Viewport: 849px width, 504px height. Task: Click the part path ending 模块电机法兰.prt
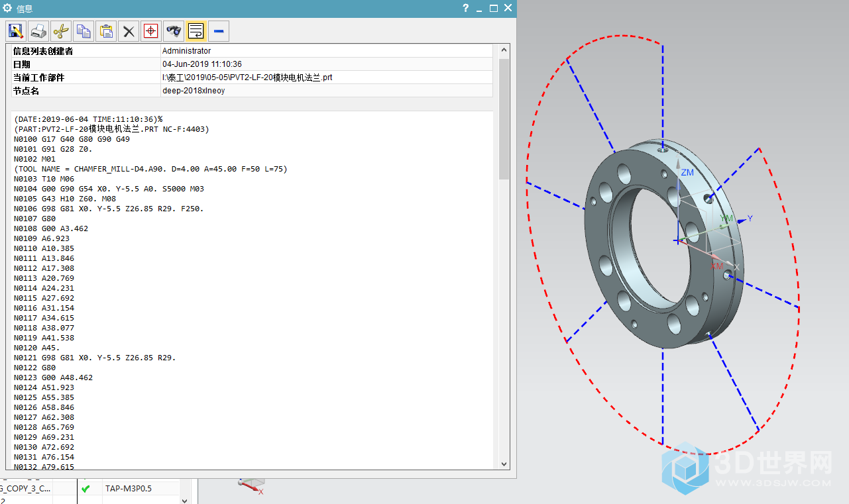tap(247, 77)
